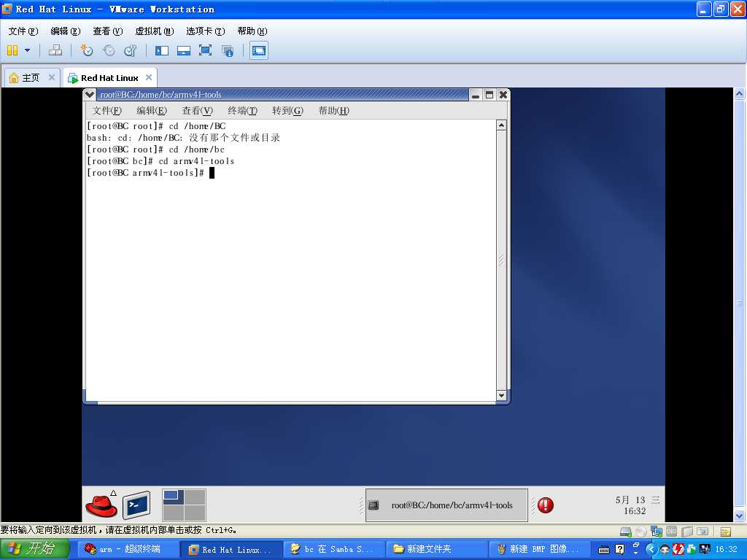The height and width of the screenshot is (560, 747).
Task: Click the keyboard language bar icon
Action: [x=603, y=550]
